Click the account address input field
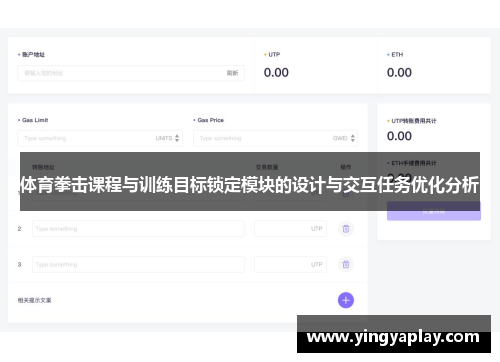The image size is (500, 362). [131, 73]
